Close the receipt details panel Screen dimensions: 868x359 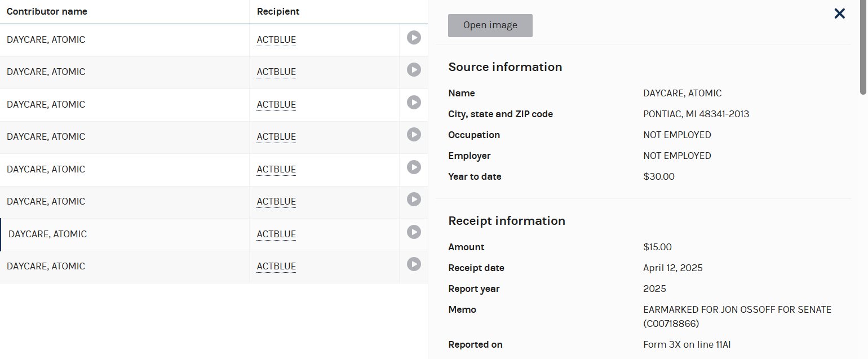839,14
